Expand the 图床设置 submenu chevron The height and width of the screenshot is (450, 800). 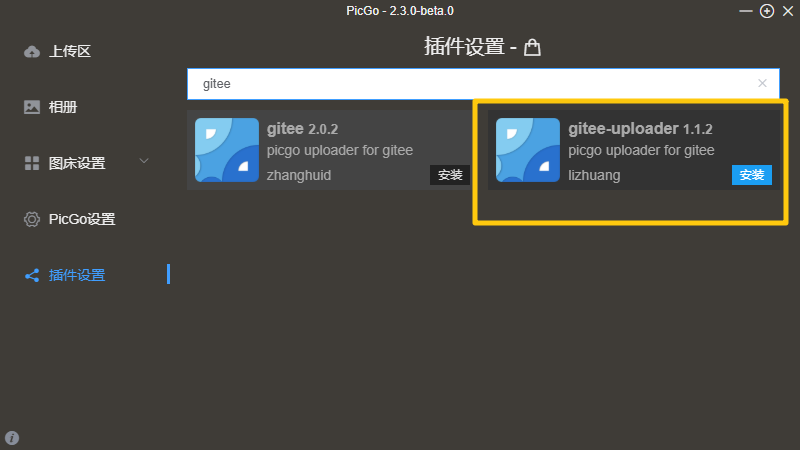[144, 161]
